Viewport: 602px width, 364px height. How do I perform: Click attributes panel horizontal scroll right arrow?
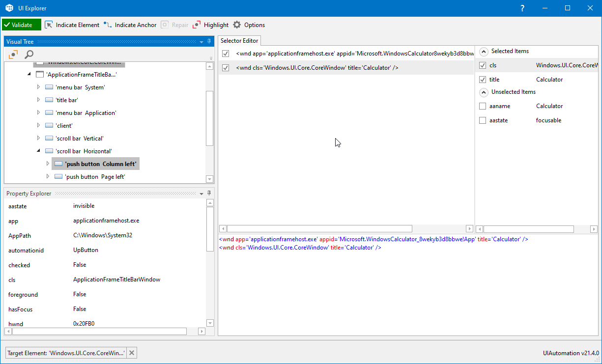click(594, 229)
